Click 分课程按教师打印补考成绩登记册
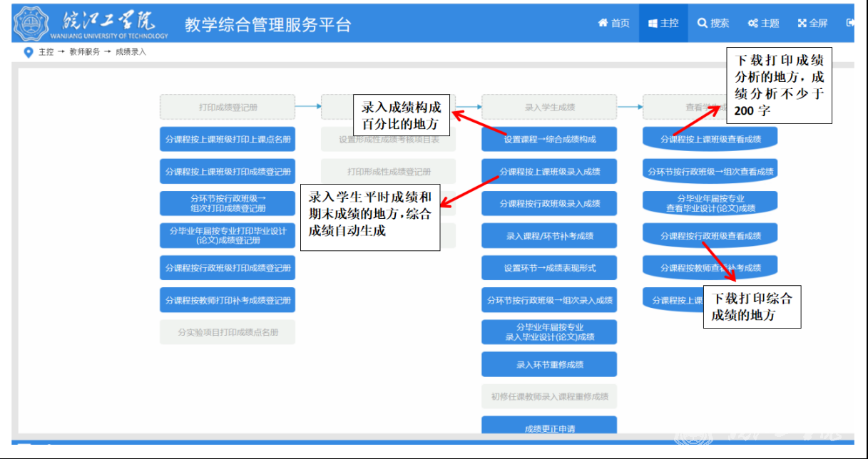This screenshot has width=868, height=459. click(228, 300)
